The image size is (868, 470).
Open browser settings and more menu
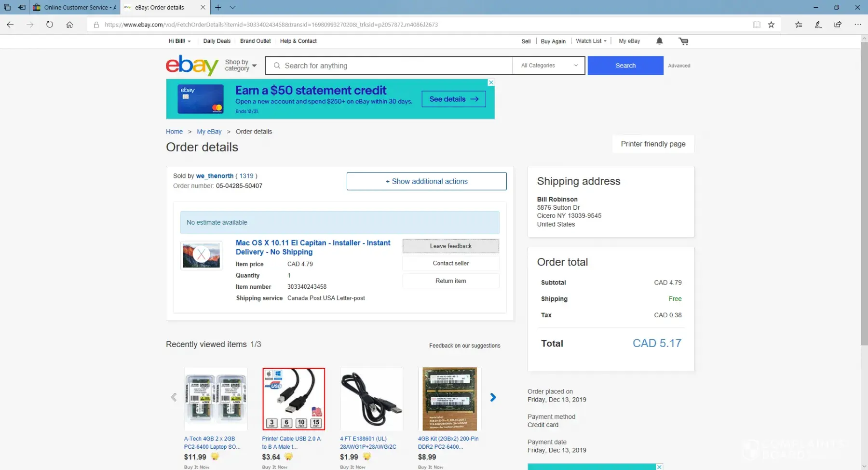857,25
